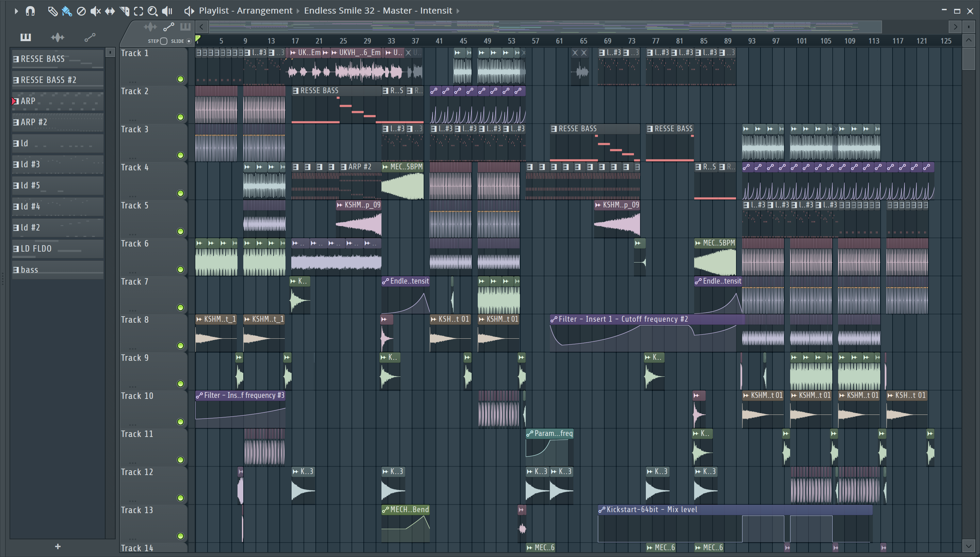
Task: Focus pattern clips using the playlist header's piano icon
Action: [185, 27]
